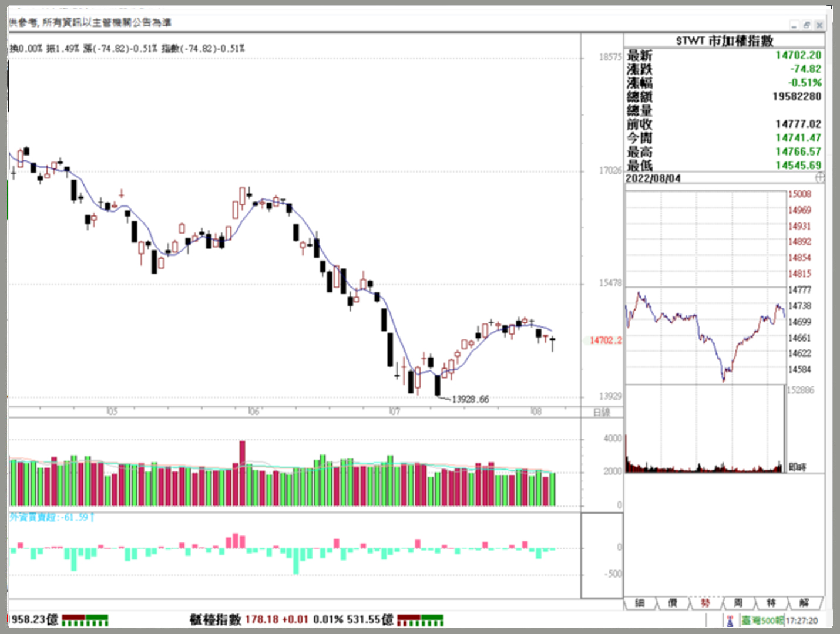Click the 18575 price axis label
This screenshot has height=634, width=840.
pos(610,57)
